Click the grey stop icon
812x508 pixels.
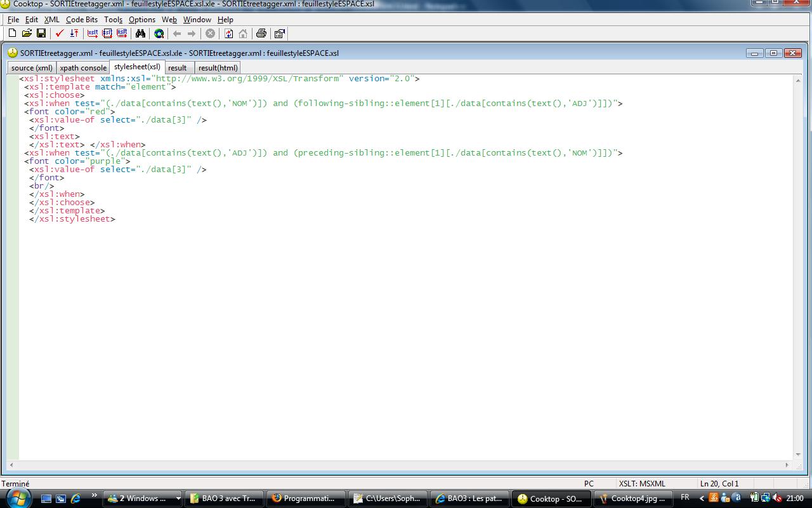tap(210, 33)
